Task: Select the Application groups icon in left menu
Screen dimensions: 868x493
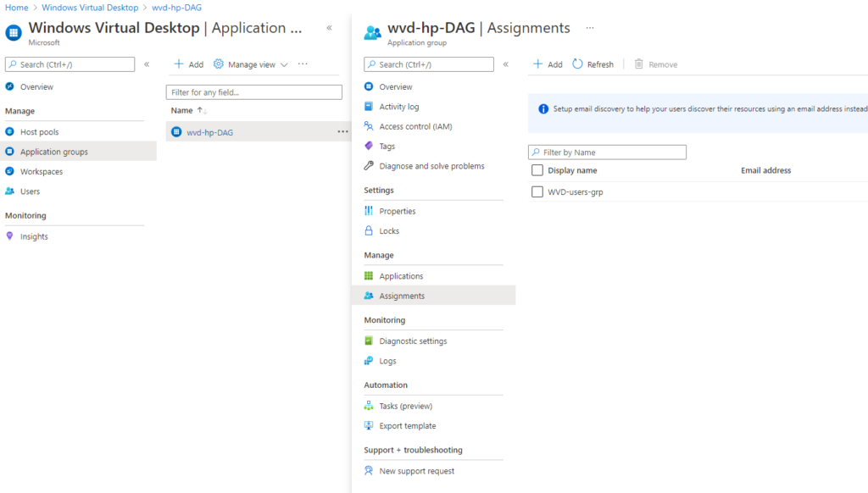Action: click(9, 151)
